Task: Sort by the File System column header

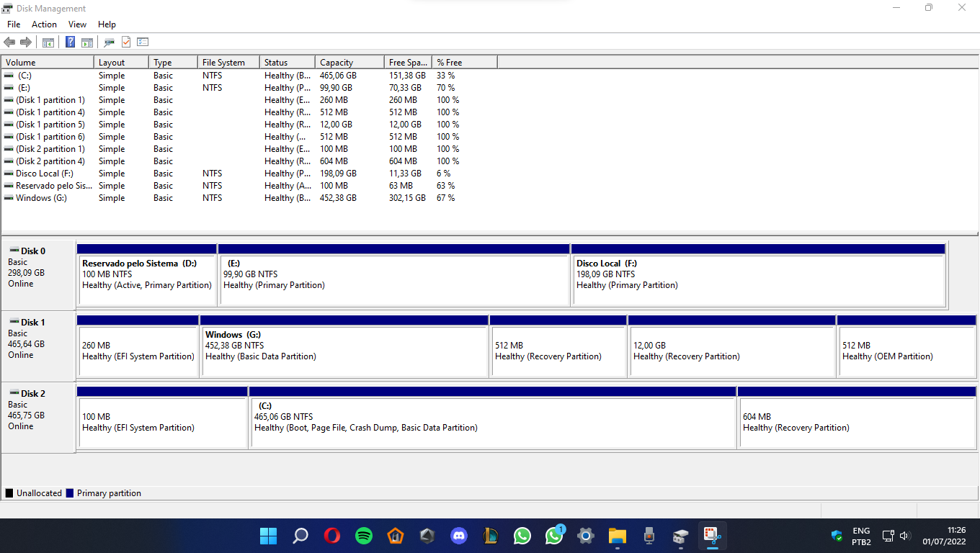Action: point(228,63)
